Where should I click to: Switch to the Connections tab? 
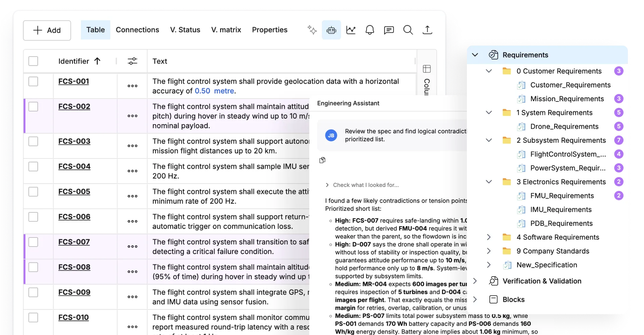pos(138,30)
